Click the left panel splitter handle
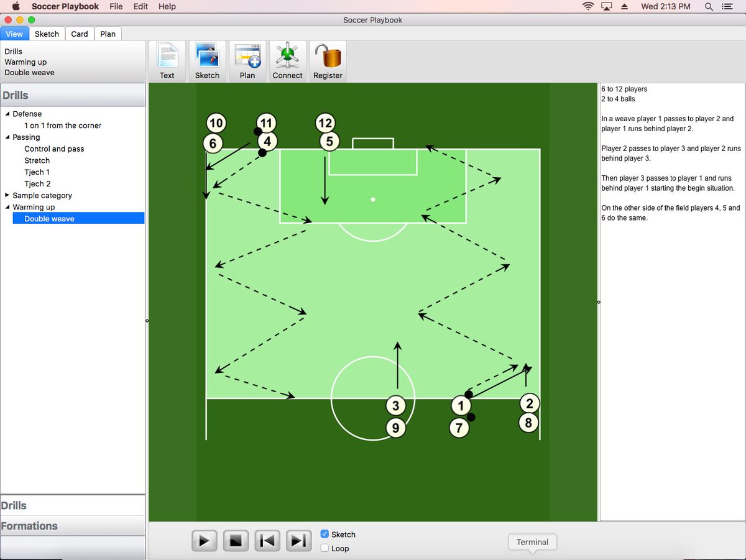 point(147,321)
